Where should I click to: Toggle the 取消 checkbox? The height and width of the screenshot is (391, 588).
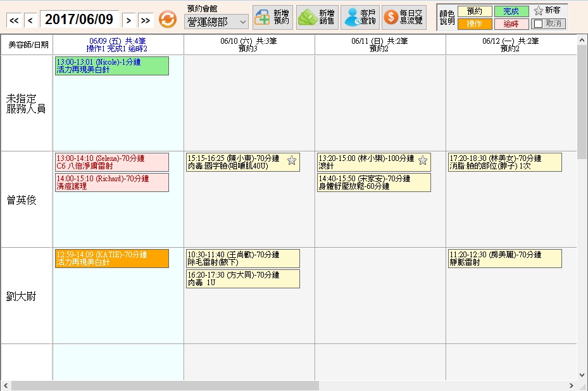click(x=537, y=24)
